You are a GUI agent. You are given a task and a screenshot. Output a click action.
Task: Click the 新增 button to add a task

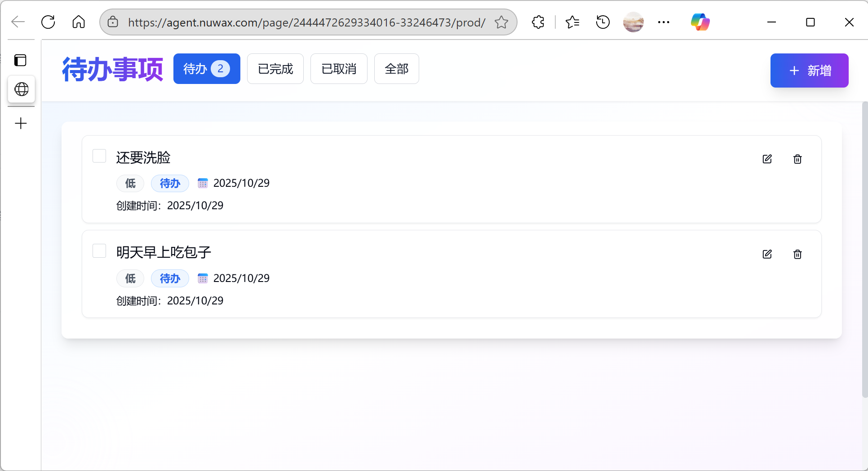click(x=809, y=70)
